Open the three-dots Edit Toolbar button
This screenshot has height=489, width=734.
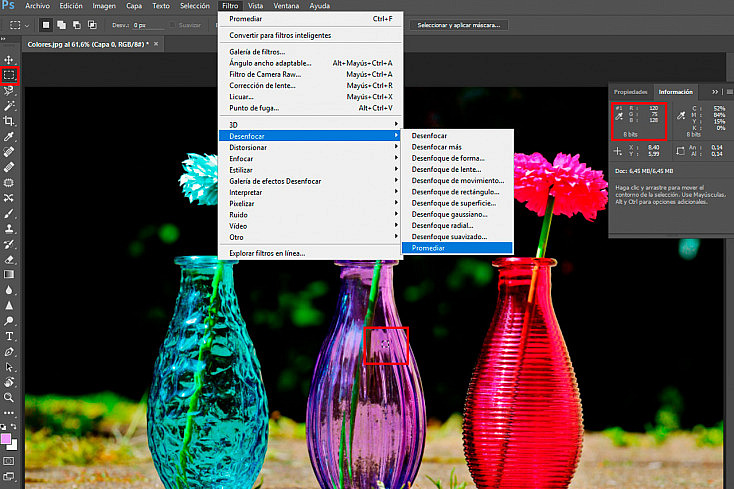pos(9,413)
